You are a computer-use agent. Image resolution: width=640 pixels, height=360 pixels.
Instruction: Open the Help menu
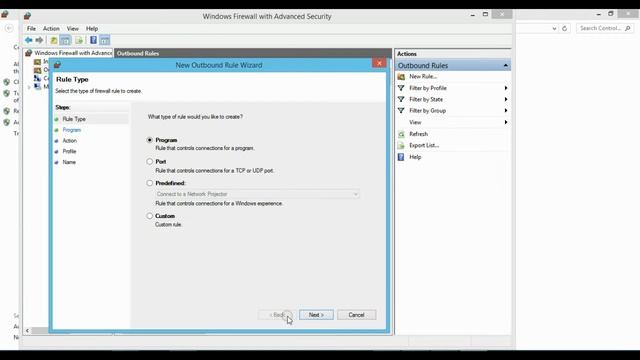pyautogui.click(x=92, y=29)
